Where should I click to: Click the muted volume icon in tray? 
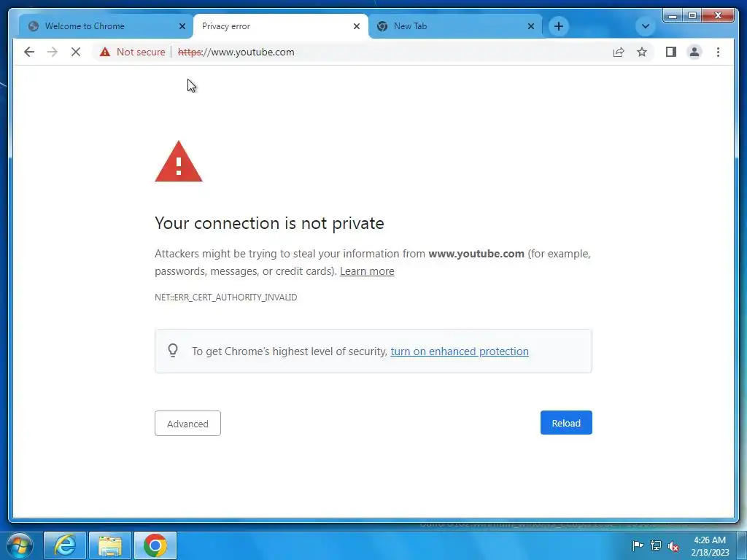(x=673, y=546)
